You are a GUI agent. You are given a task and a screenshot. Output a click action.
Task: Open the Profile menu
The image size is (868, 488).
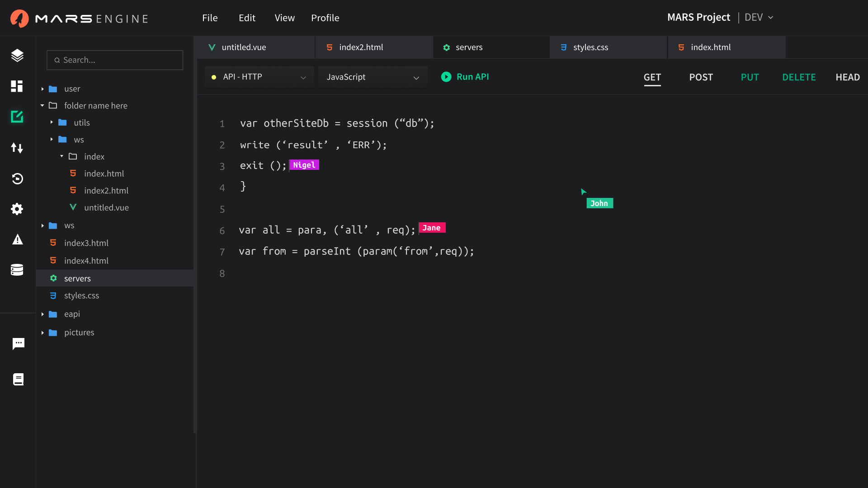325,18
